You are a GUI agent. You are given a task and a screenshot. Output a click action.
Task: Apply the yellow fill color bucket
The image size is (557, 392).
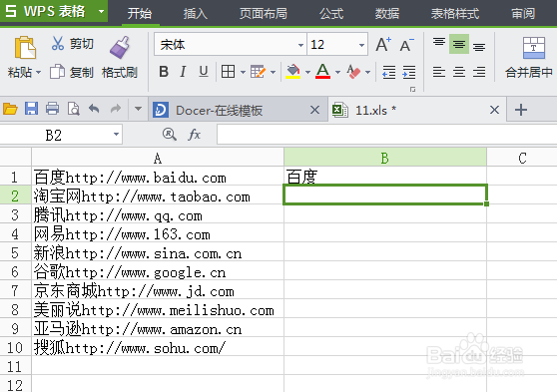tap(293, 72)
